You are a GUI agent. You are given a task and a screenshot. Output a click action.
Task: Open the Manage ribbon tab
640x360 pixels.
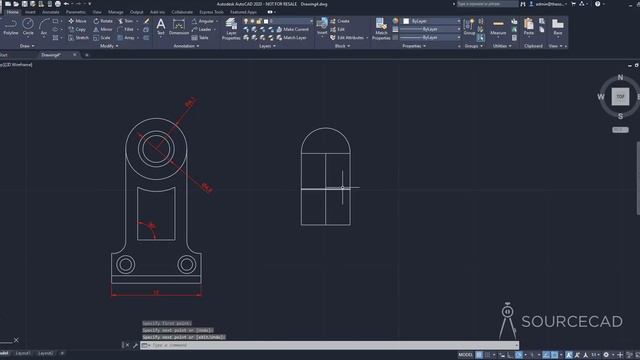pyautogui.click(x=116, y=12)
